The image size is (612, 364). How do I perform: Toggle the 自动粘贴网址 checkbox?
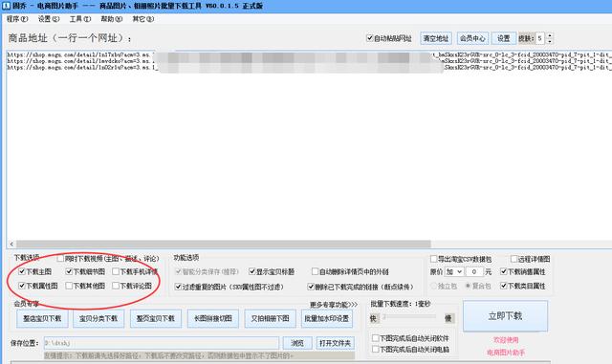pos(370,38)
